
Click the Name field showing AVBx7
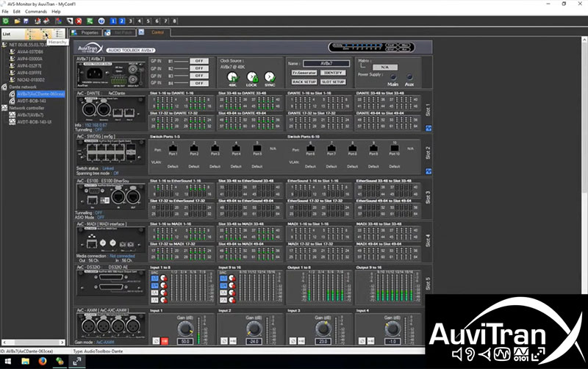point(326,63)
